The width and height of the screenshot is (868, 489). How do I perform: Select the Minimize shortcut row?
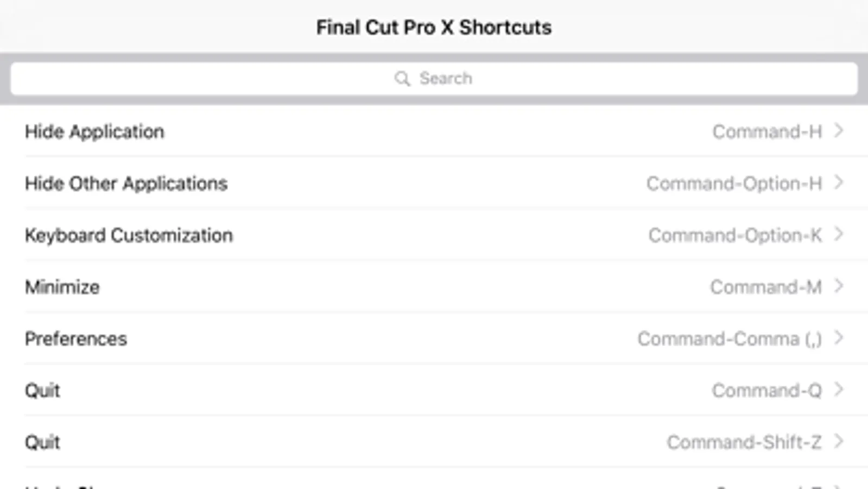(434, 286)
